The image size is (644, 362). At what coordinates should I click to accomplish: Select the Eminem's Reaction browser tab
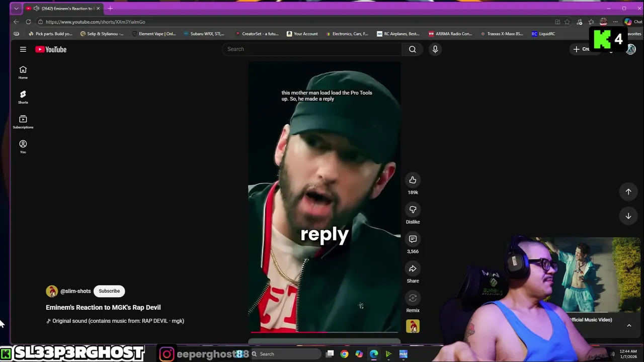63,9
